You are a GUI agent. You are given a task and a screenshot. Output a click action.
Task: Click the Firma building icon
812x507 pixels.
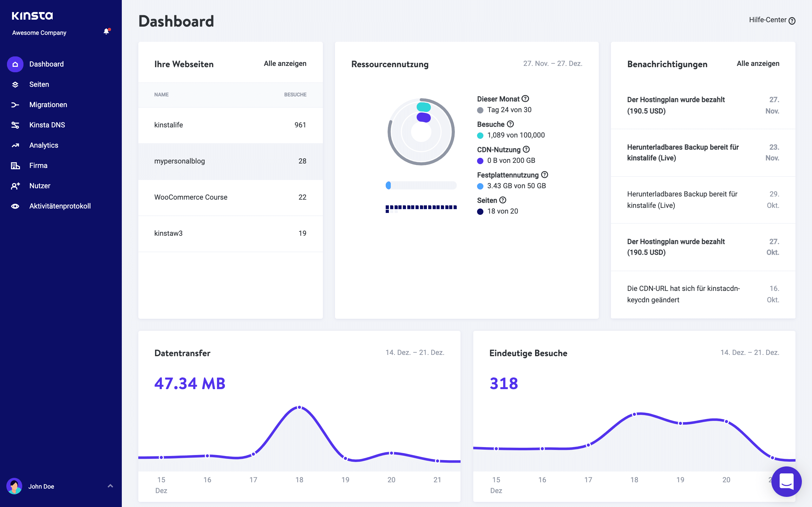point(15,165)
